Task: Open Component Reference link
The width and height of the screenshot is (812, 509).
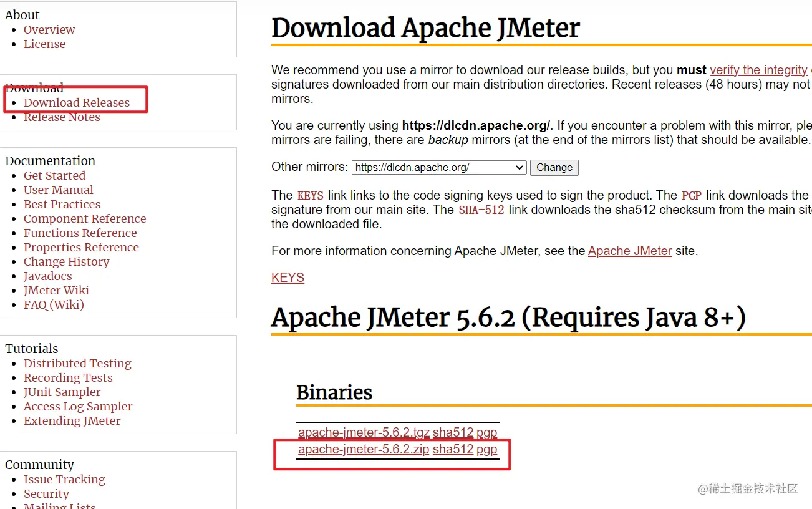Action: coord(85,219)
